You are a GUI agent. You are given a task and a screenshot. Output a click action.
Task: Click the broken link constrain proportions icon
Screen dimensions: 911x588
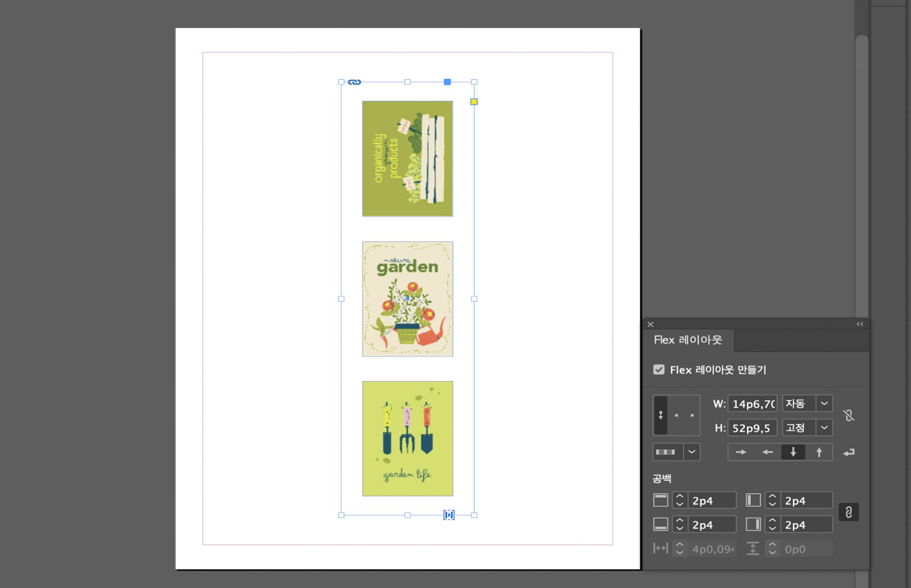pyautogui.click(x=849, y=416)
